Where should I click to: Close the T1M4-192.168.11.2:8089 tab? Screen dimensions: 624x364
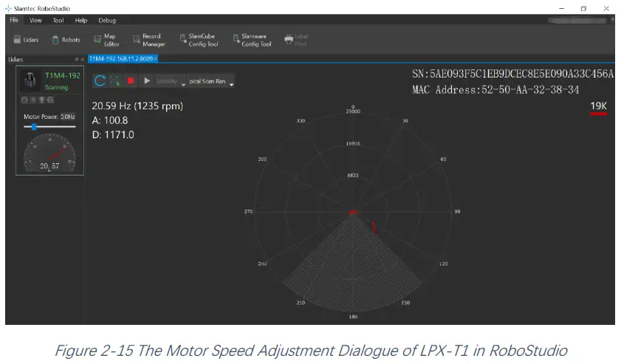156,59
